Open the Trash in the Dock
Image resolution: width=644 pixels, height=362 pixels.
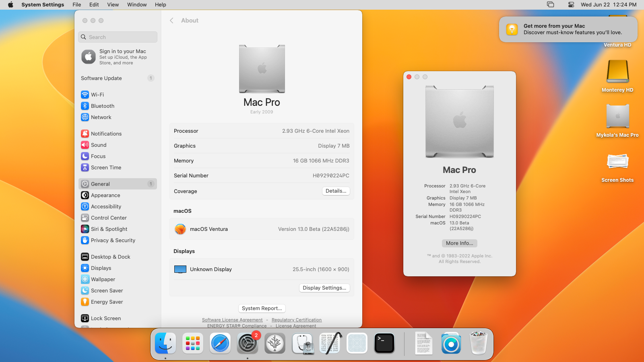click(x=479, y=343)
